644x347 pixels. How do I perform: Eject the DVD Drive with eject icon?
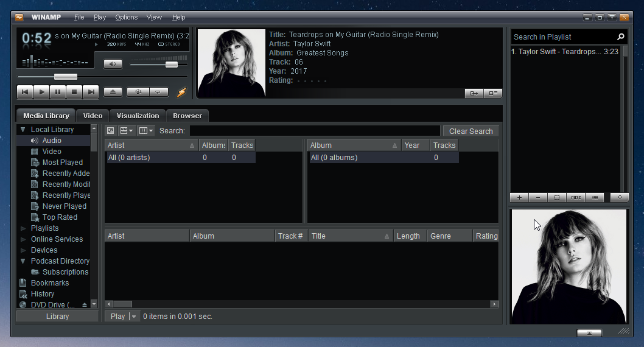point(84,305)
